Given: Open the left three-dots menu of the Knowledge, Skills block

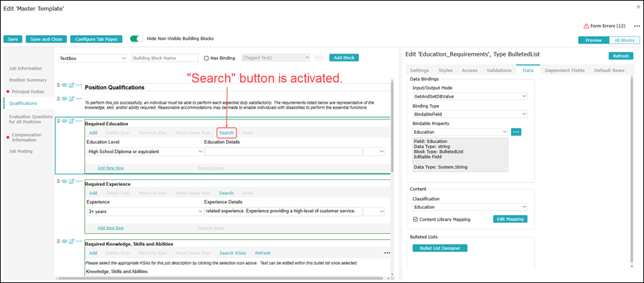Looking at the screenshot, I should (x=79, y=241).
